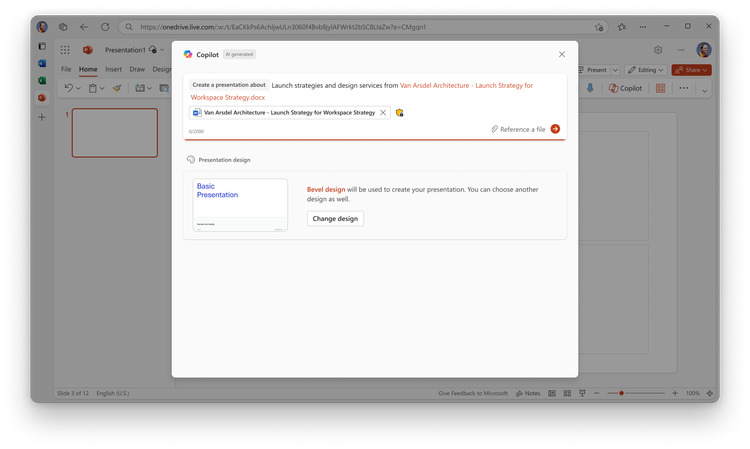The width and height of the screenshot is (750, 449).
Task: Toggle the Notes pane in the status bar
Action: coord(528,394)
